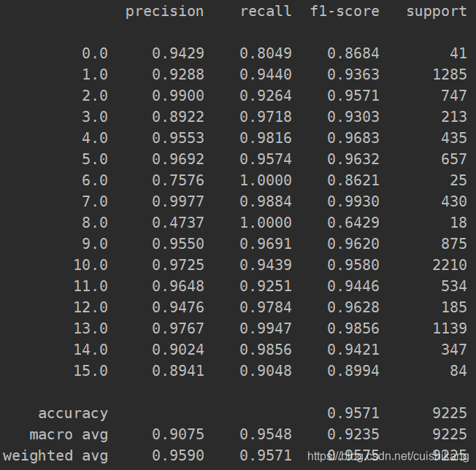Click the 'accuracy' row label
The image size is (476, 470).
[x=73, y=415]
